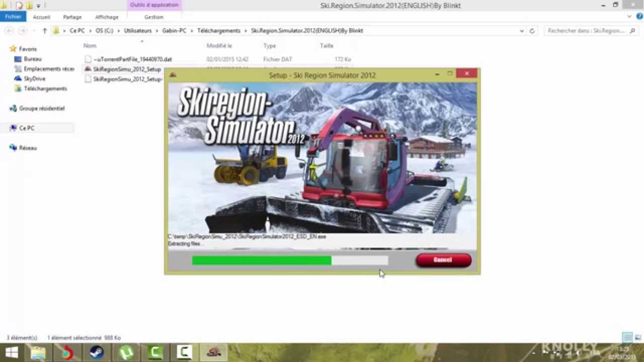Image resolution: width=644 pixels, height=362 pixels.
Task: Open Explorer help question mark icon
Action: pos(638,17)
